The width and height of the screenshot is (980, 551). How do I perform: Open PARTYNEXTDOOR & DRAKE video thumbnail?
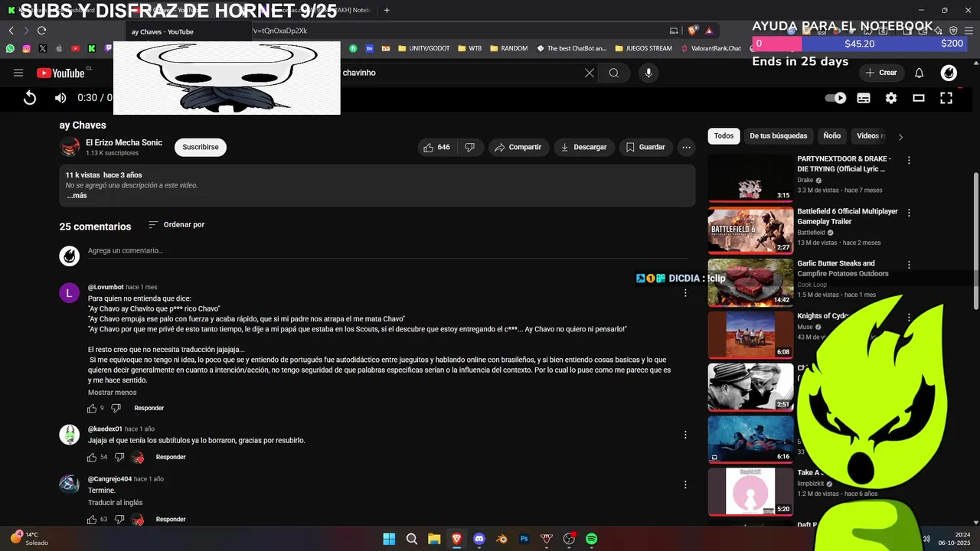[x=750, y=178]
